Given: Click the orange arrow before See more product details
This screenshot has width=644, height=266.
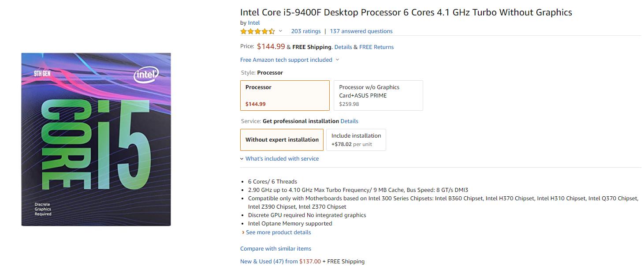Looking at the screenshot, I should click(x=243, y=232).
